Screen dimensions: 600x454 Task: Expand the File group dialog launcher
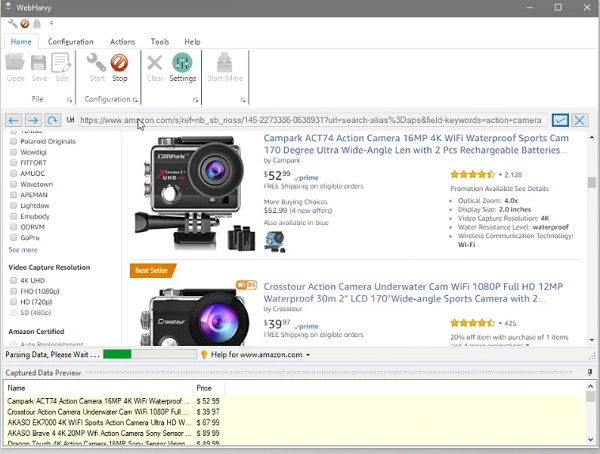(x=69, y=100)
